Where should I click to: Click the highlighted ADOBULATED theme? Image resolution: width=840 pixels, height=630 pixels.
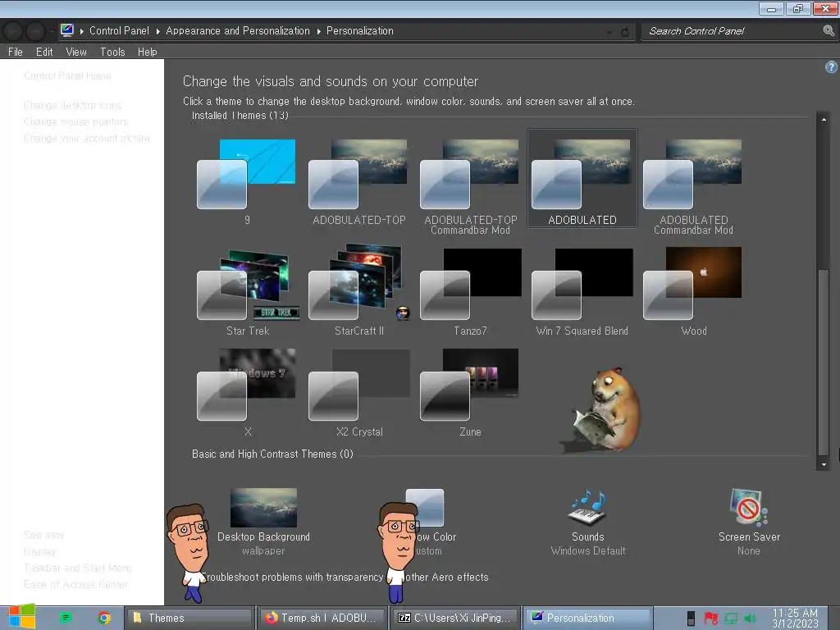(x=582, y=178)
